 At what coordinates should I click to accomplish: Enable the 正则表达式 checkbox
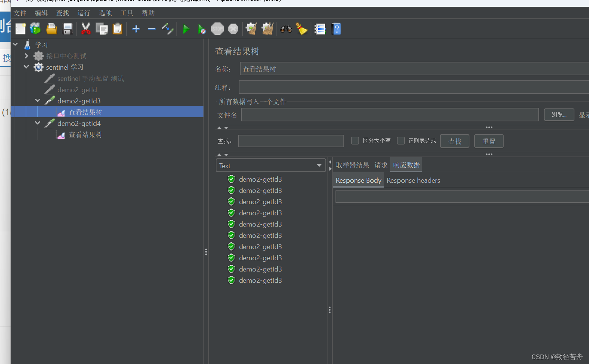tap(401, 140)
